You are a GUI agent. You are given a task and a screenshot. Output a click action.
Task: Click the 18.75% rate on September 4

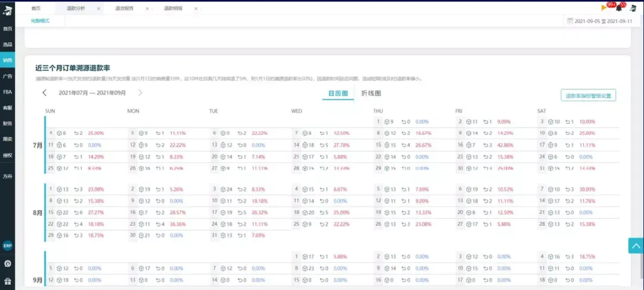click(588, 257)
